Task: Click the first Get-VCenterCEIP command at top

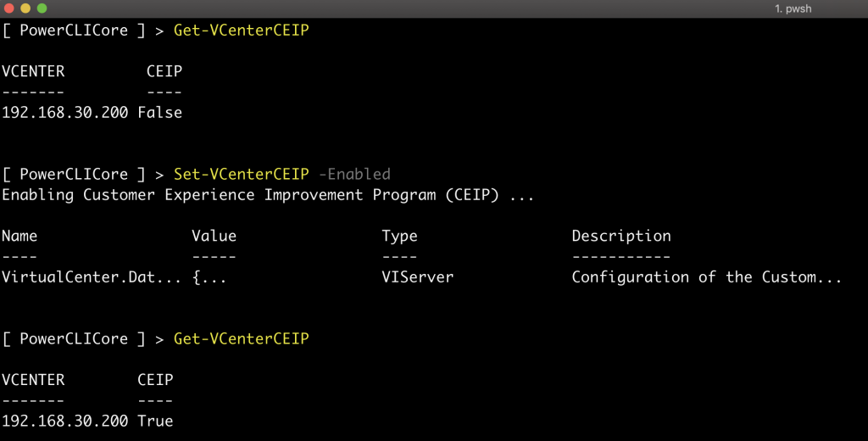Action: [x=241, y=30]
